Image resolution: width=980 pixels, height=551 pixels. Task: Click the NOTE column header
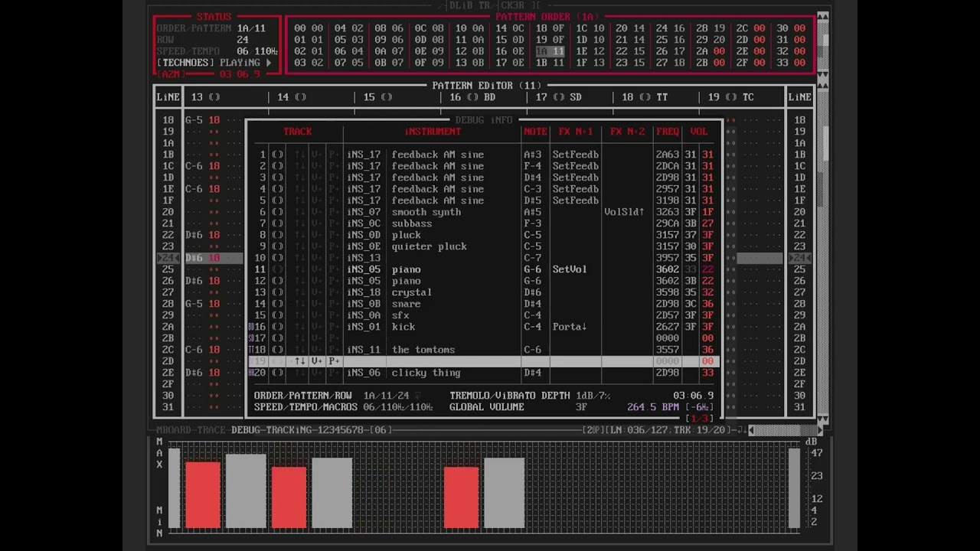point(535,132)
